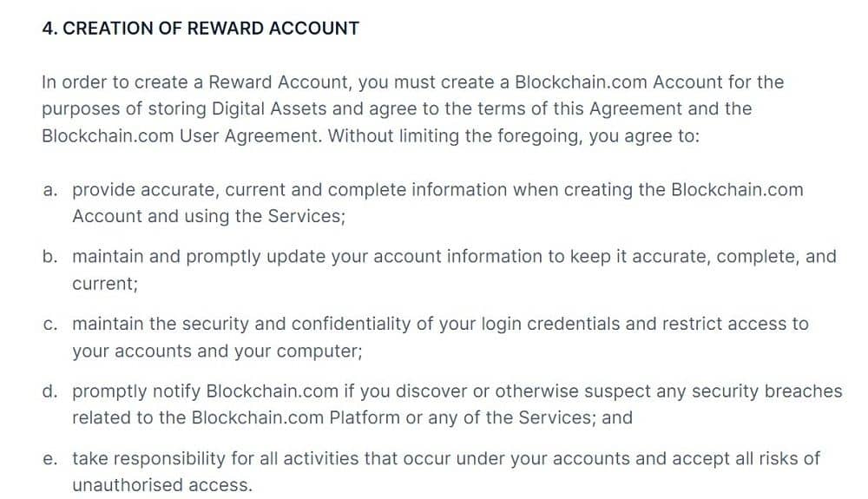The height and width of the screenshot is (499, 868).
Task: Click list item e about unauthorised access
Action: 445,472
